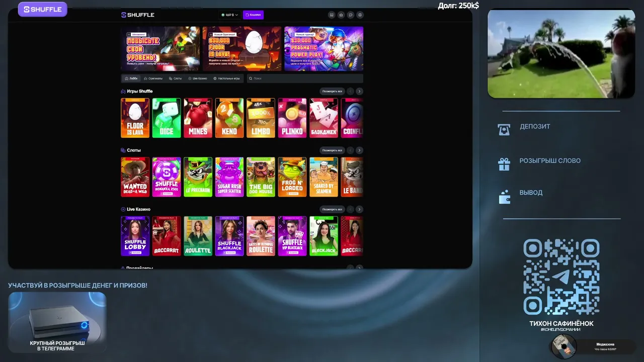Open the Shuffle Blackjack live table
The width and height of the screenshot is (644, 362).
coord(229,236)
